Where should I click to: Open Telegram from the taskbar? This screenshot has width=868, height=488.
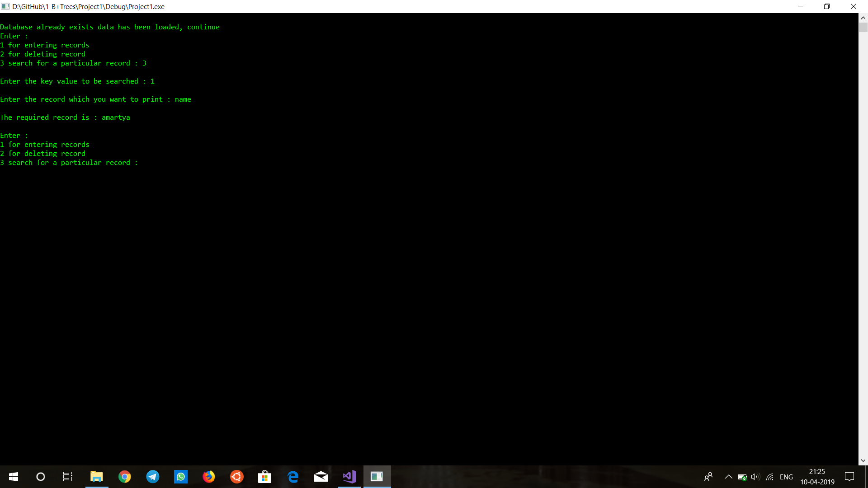tap(153, 477)
